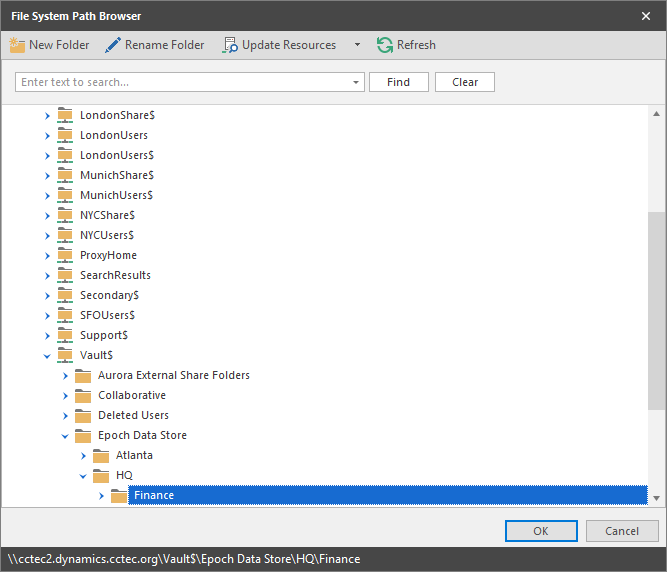Click the Update Resources icon
The height and width of the screenshot is (572, 667).
(x=230, y=45)
